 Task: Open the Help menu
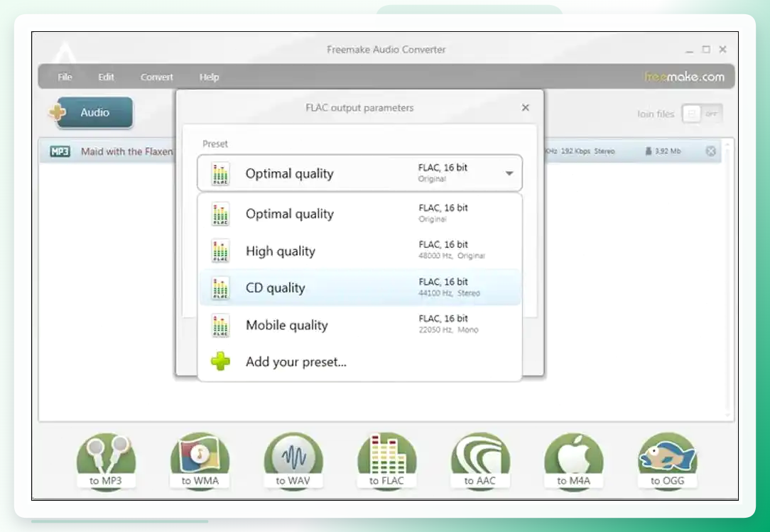click(x=209, y=77)
